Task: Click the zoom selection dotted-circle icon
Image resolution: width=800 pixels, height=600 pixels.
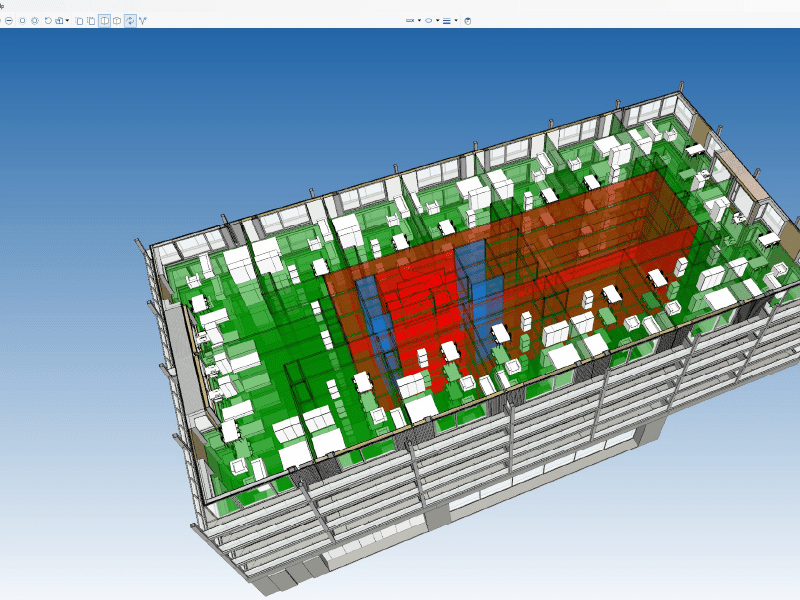Action: 34,20
